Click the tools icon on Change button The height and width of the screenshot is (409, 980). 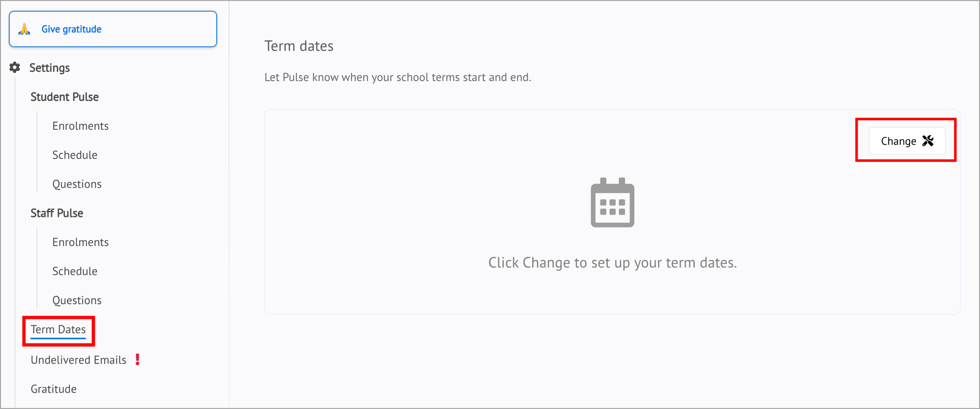(x=928, y=141)
